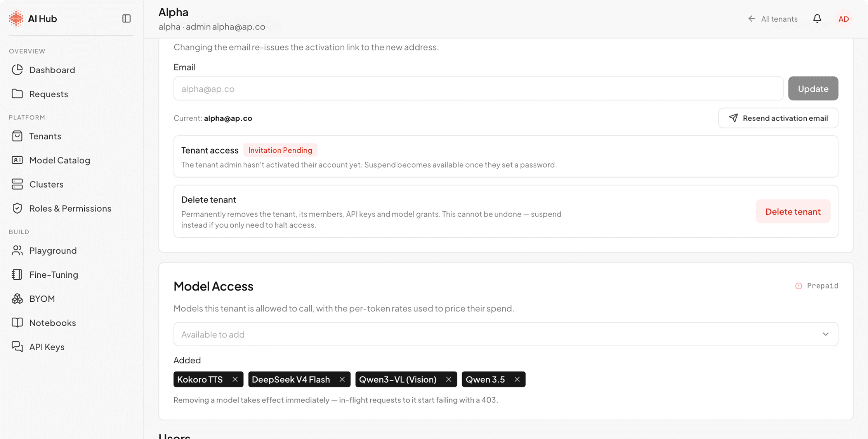Click the Fine-Tuning icon

[x=17, y=275]
